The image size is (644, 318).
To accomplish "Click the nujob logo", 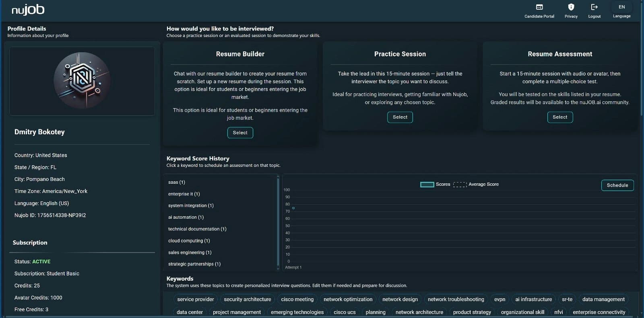I will 28,10.
